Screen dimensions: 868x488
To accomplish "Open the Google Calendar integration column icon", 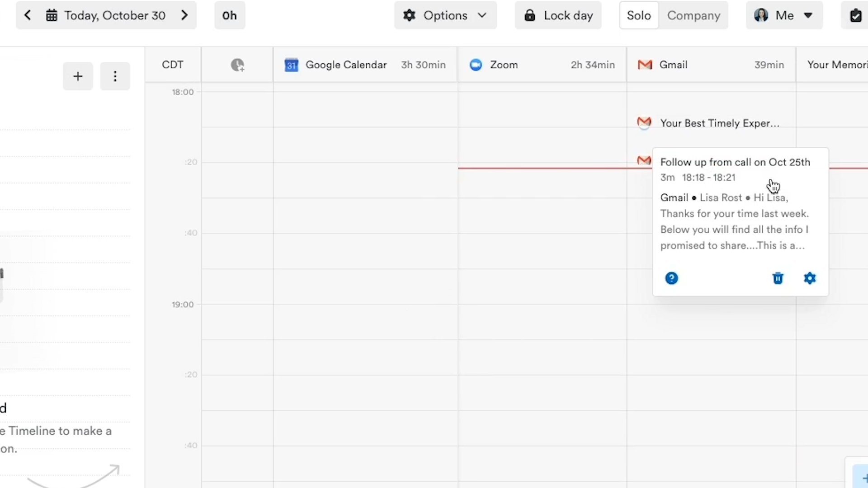I will click(292, 65).
